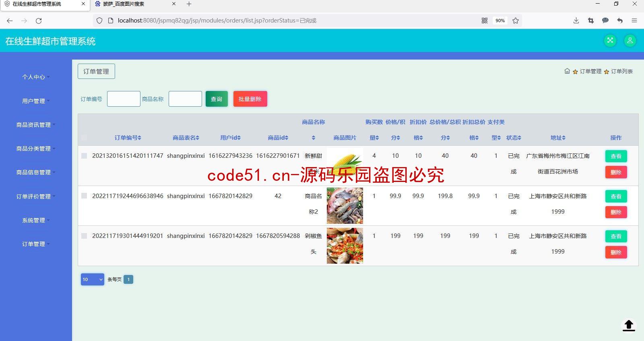
Task: Open the seafood product image thumbnail
Action: coord(345,206)
